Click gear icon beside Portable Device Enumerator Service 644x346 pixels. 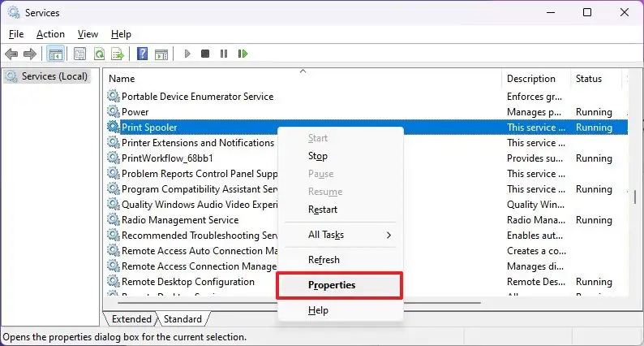114,96
